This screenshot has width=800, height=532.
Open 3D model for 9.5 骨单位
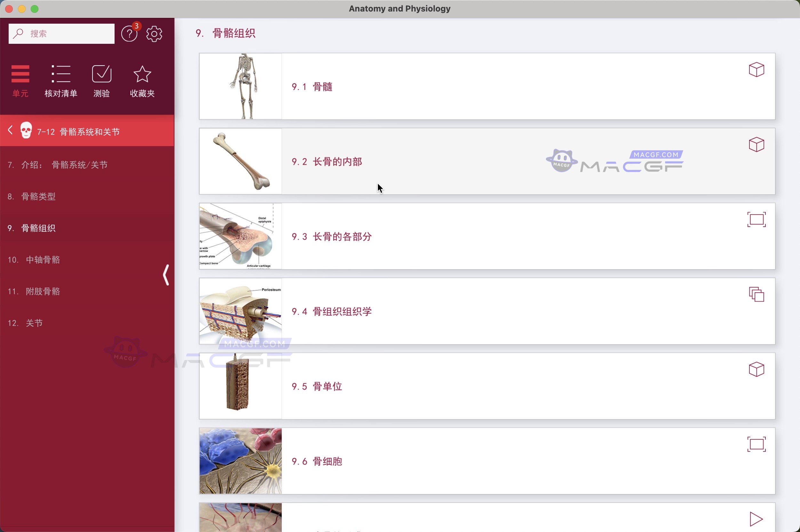coord(756,370)
